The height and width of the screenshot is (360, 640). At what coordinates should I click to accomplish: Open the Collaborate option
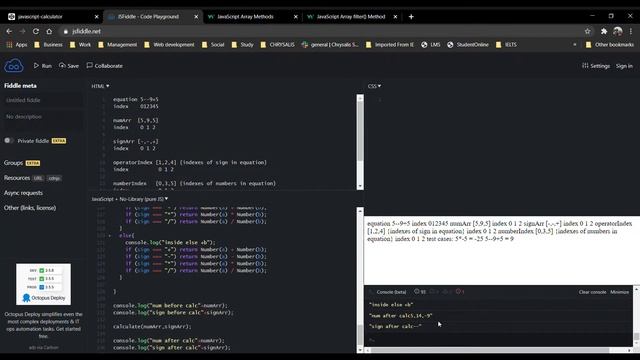(104, 66)
